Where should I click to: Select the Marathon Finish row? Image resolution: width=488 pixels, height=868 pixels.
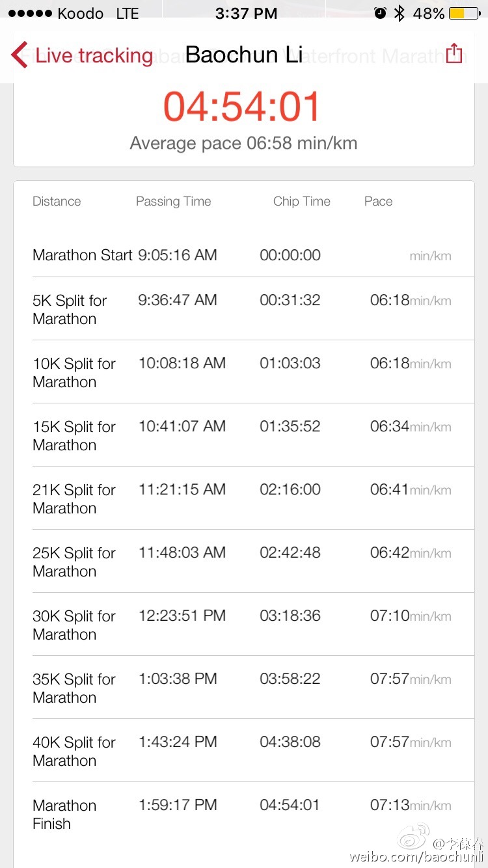tap(243, 814)
